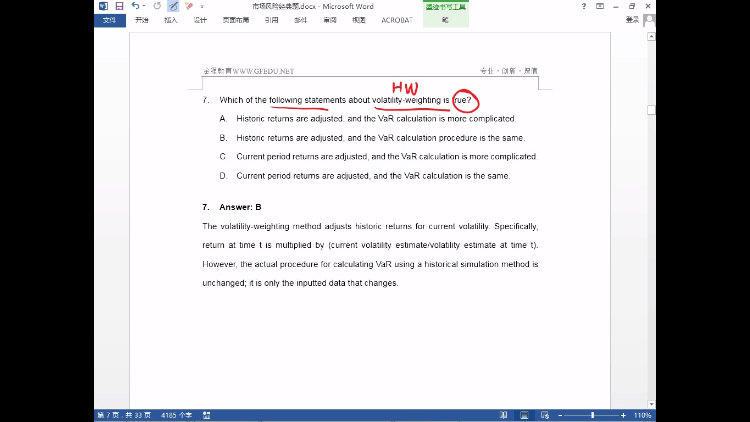Click the proofing/macro status icon in status bar
This screenshot has height=422, width=750.
tap(207, 415)
